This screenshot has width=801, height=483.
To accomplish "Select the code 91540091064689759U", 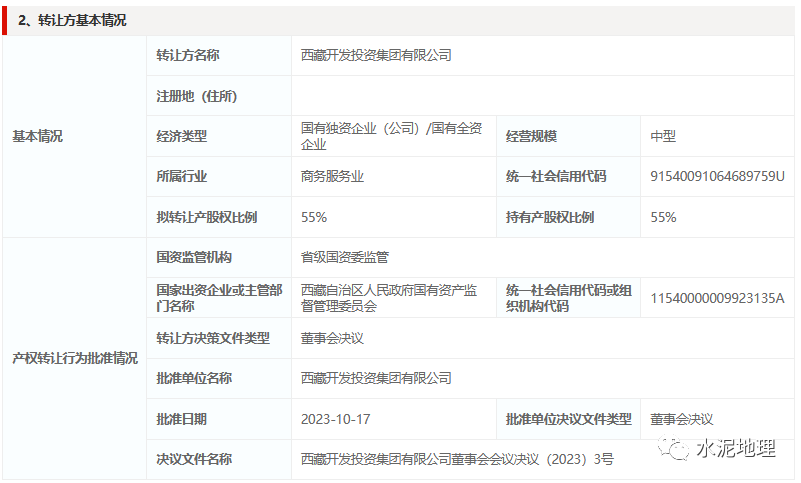I will (x=717, y=177).
